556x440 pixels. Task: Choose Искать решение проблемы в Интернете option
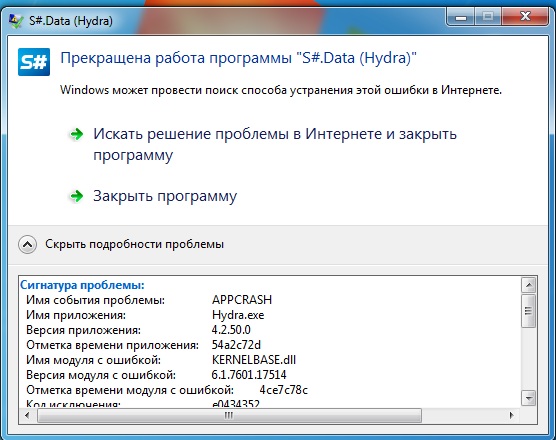click(x=275, y=144)
